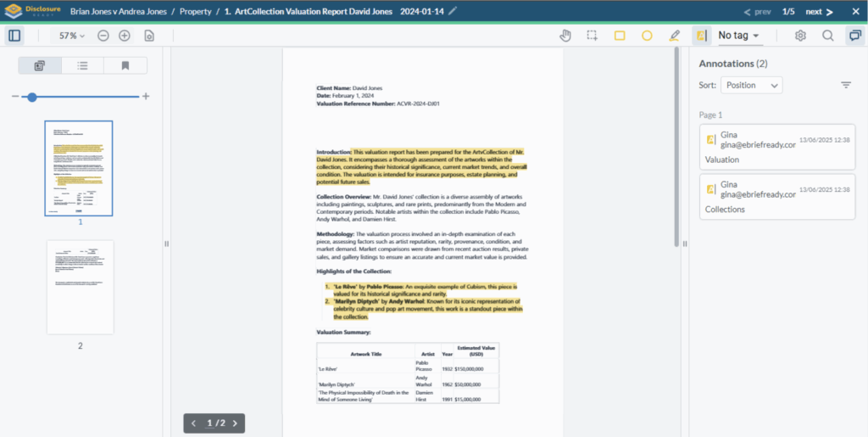Select the hand pan tool

pyautogui.click(x=565, y=36)
